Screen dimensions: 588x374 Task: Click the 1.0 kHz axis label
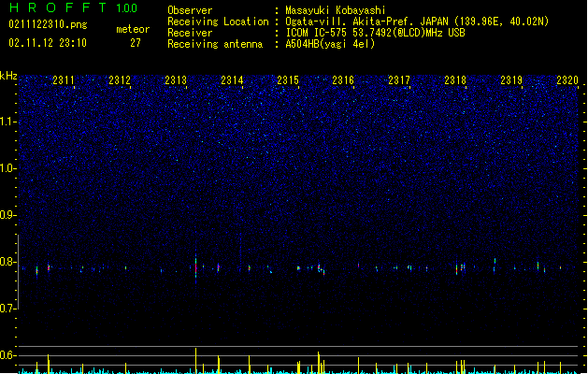(7, 168)
